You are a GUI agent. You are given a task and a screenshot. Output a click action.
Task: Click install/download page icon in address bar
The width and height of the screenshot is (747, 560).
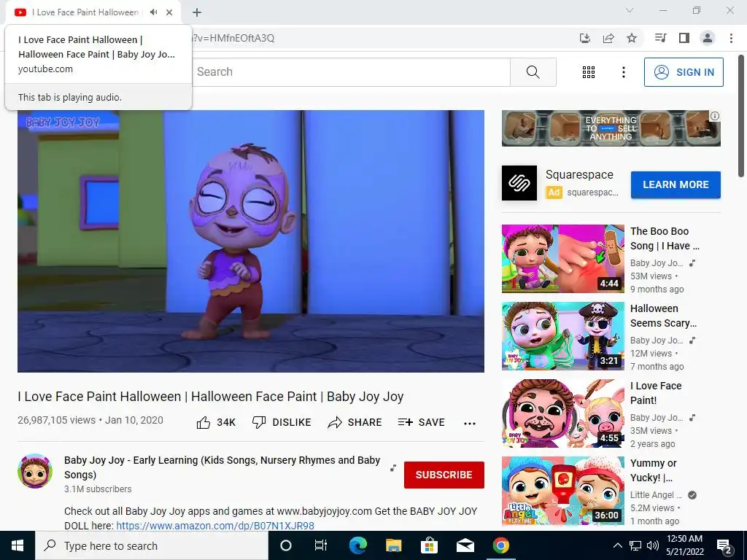tap(585, 38)
